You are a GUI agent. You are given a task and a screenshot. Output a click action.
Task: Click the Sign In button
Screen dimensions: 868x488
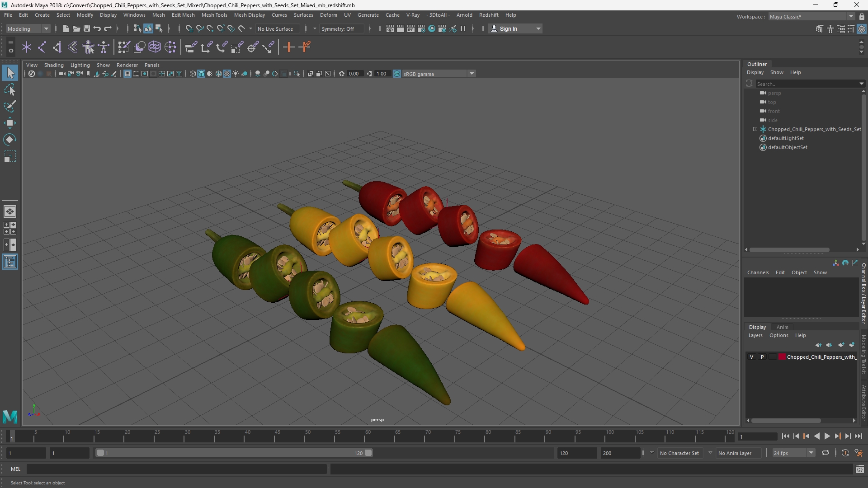[x=515, y=28]
